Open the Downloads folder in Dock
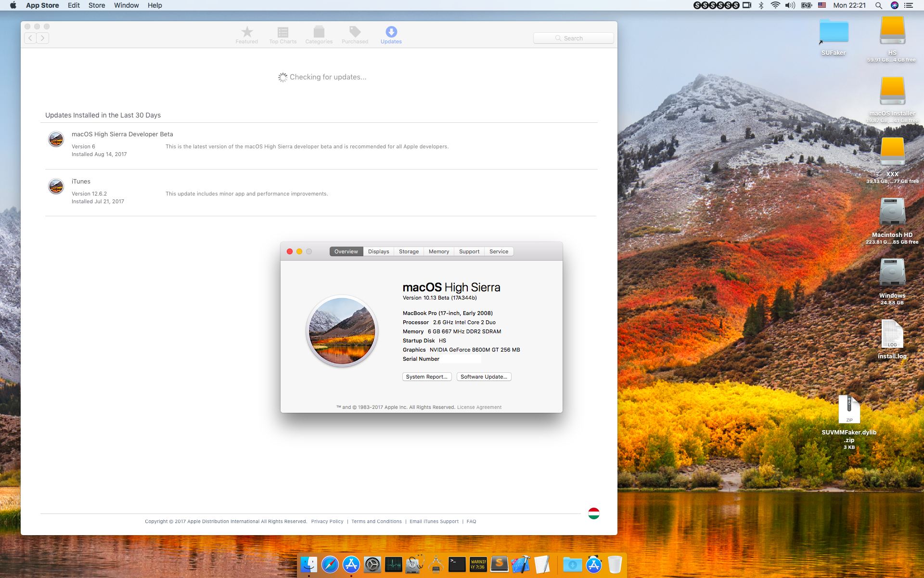The width and height of the screenshot is (924, 578). click(x=573, y=565)
